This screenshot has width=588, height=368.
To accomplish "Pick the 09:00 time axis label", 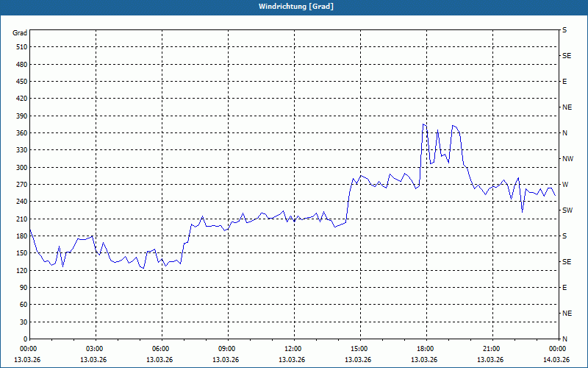I will point(227,349).
